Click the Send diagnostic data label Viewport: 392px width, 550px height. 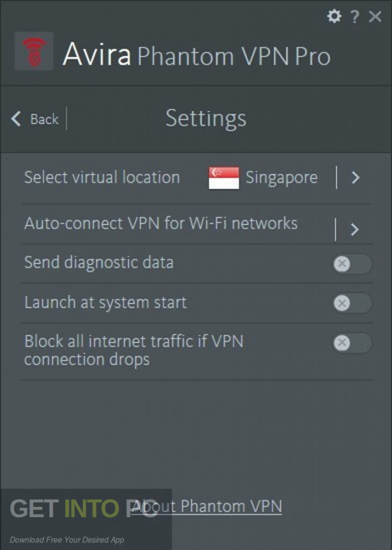click(99, 263)
